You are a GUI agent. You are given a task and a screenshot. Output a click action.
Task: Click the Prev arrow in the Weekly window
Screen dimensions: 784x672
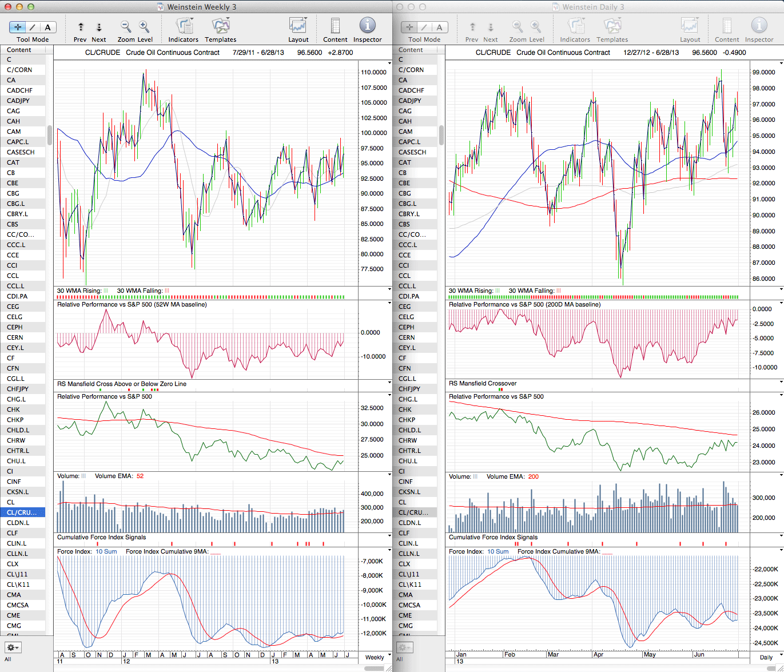(81, 27)
